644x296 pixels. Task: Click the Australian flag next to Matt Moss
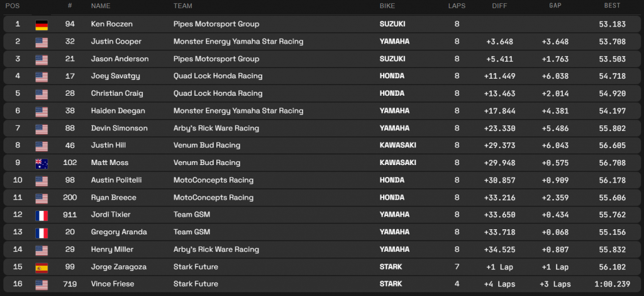coord(42,162)
